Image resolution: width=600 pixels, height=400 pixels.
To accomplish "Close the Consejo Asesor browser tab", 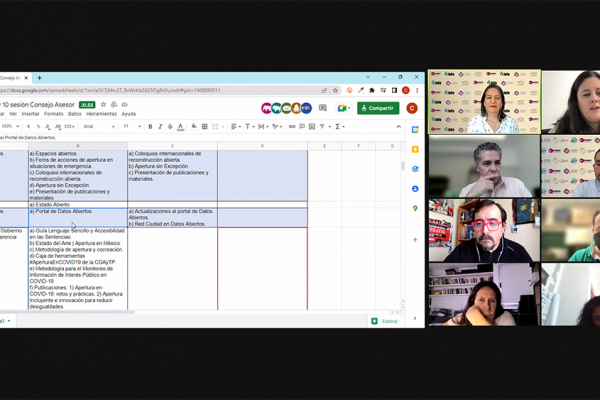I will [x=26, y=78].
